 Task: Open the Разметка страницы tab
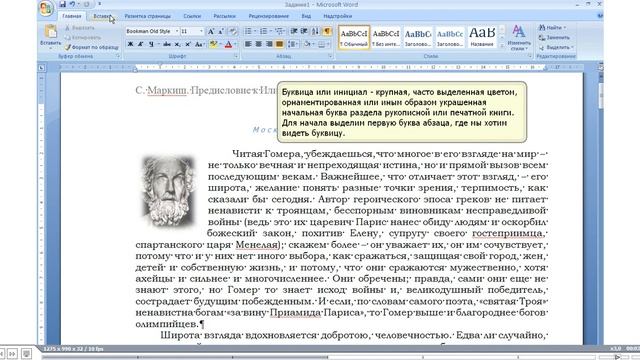(x=148, y=16)
